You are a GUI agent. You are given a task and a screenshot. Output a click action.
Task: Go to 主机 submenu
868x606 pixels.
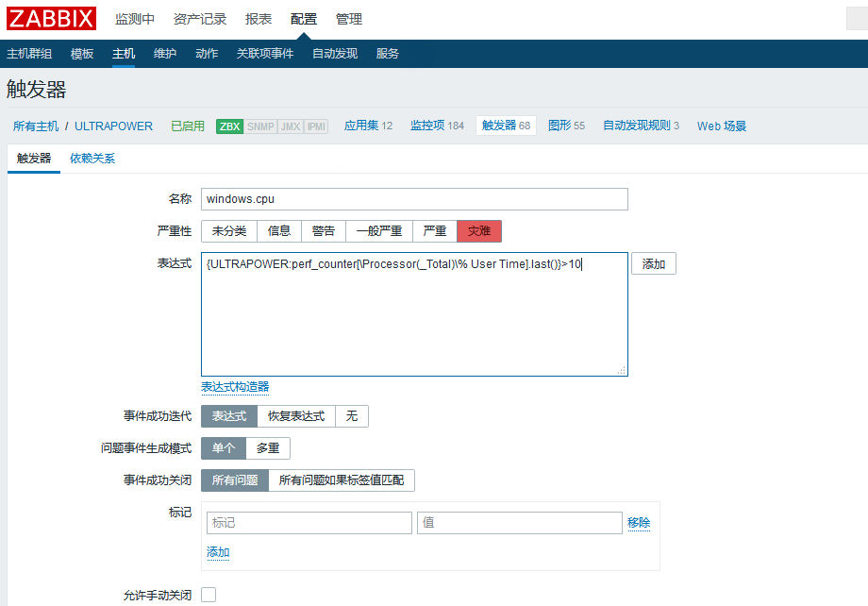tap(124, 54)
